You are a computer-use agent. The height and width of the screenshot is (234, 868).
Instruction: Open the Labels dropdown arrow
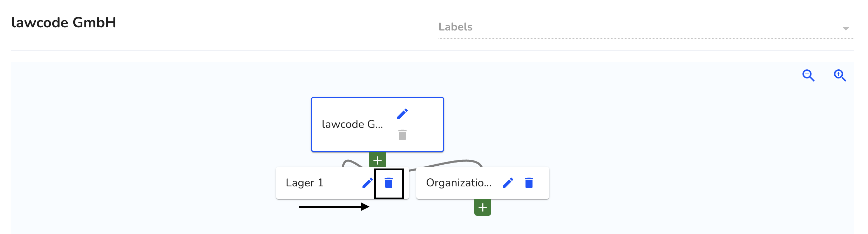[846, 28]
